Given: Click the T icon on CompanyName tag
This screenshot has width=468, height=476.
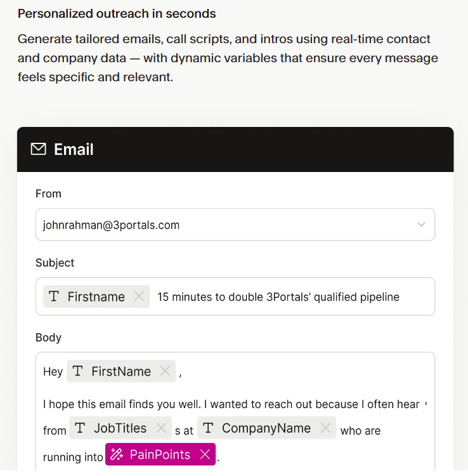Looking at the screenshot, I should click(208, 428).
